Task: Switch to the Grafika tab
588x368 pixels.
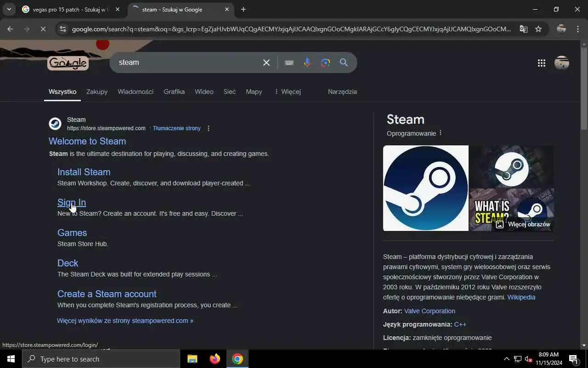Action: [x=174, y=92]
